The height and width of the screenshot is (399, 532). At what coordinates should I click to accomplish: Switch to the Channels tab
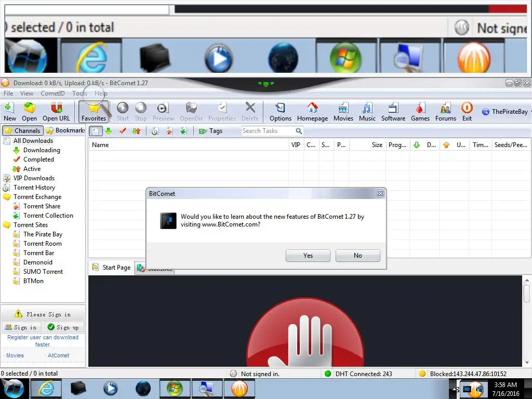tap(23, 130)
